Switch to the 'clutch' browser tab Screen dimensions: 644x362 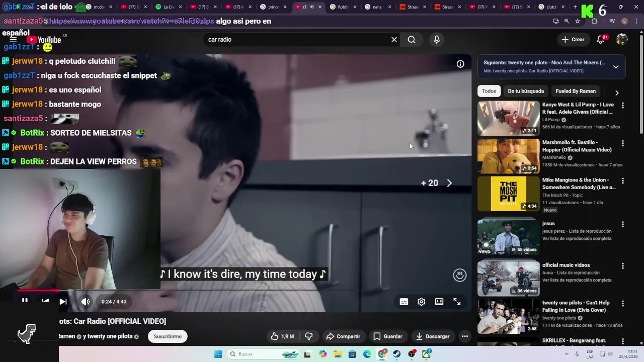[551, 7]
